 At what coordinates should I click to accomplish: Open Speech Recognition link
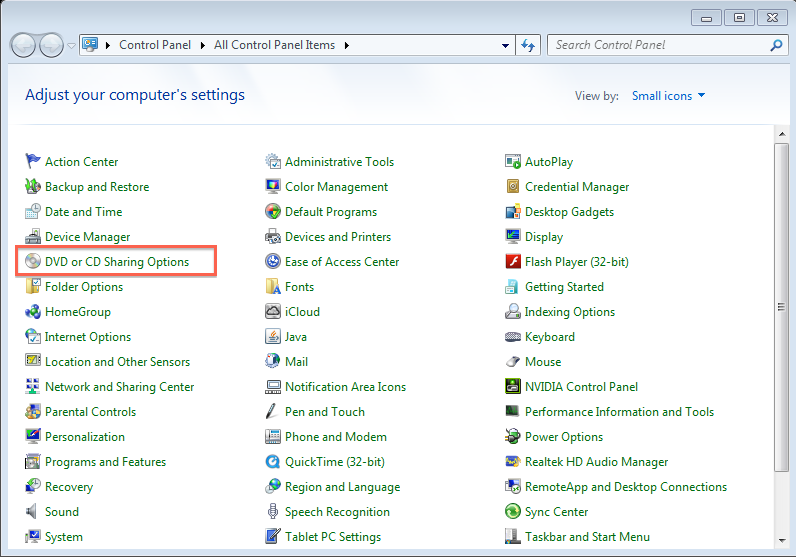(337, 512)
